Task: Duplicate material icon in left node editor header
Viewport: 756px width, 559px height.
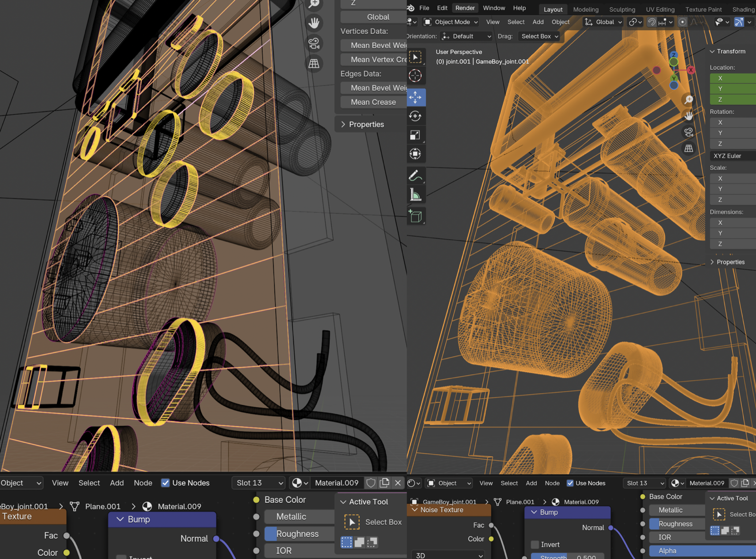Action: coord(385,483)
